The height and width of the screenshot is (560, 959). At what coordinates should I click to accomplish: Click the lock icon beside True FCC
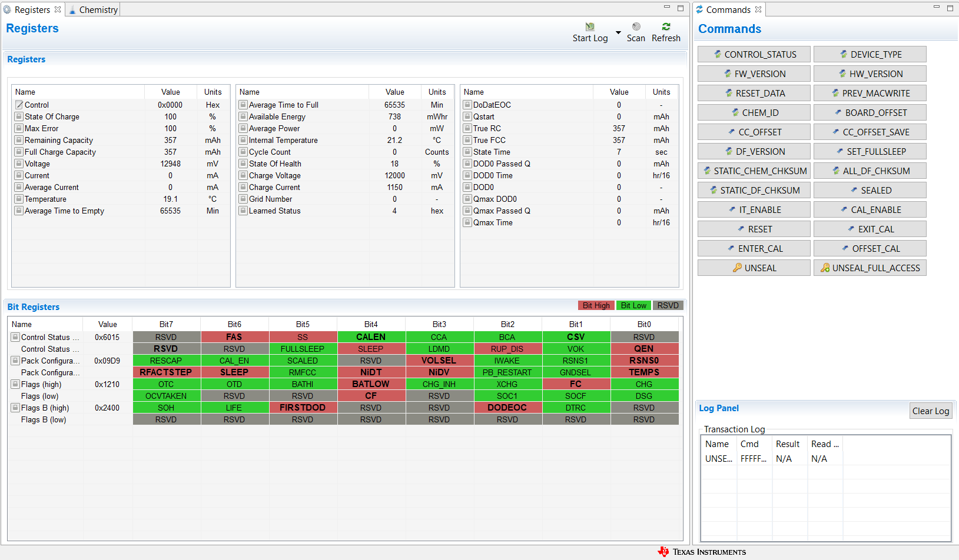tap(467, 140)
